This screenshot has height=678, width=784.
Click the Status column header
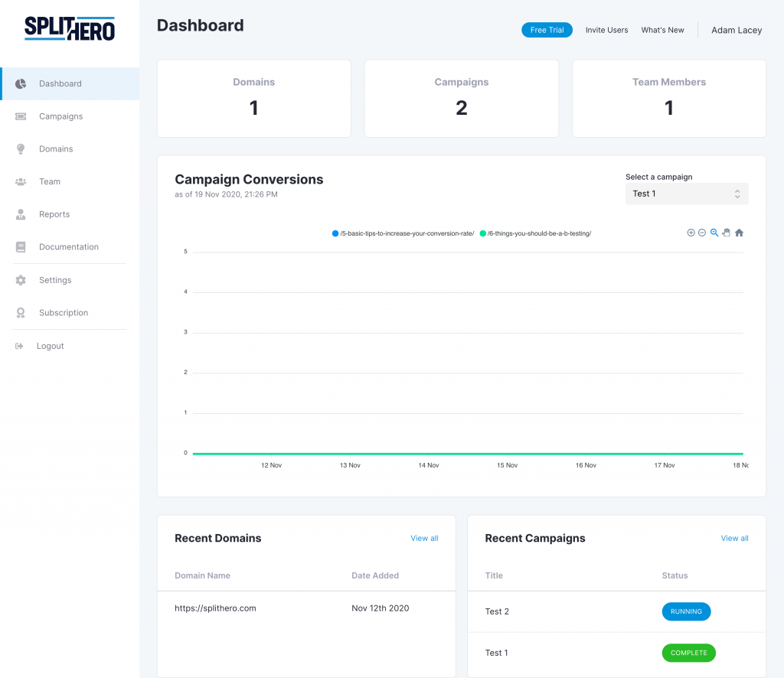[x=675, y=575]
